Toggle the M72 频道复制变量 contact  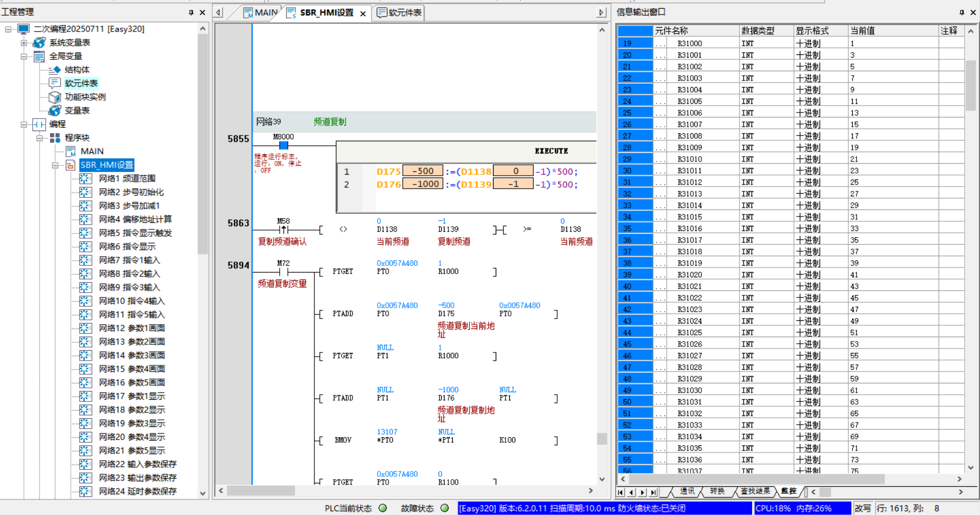283,271
